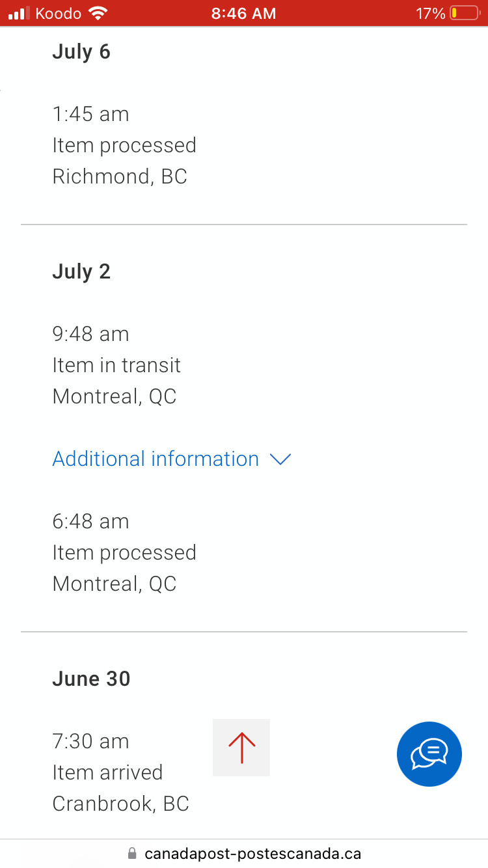Select the July 2 date heading
Viewport: 488px width, 868px height.
coord(81,271)
